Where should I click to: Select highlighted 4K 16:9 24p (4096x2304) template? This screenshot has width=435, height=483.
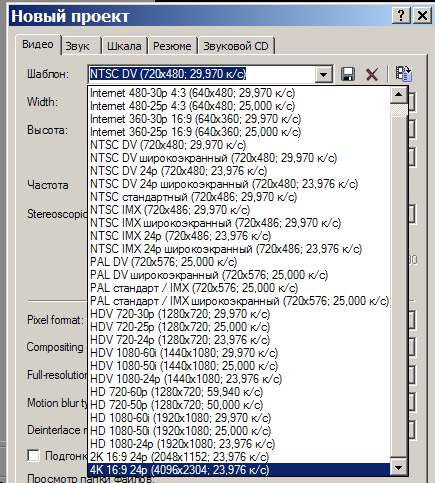click(x=239, y=470)
